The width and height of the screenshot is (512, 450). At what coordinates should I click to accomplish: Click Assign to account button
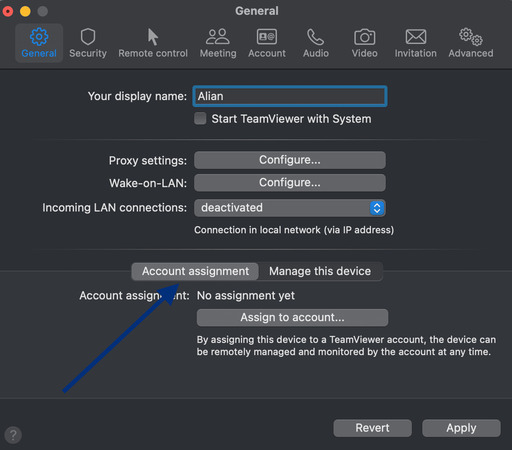pyautogui.click(x=292, y=317)
